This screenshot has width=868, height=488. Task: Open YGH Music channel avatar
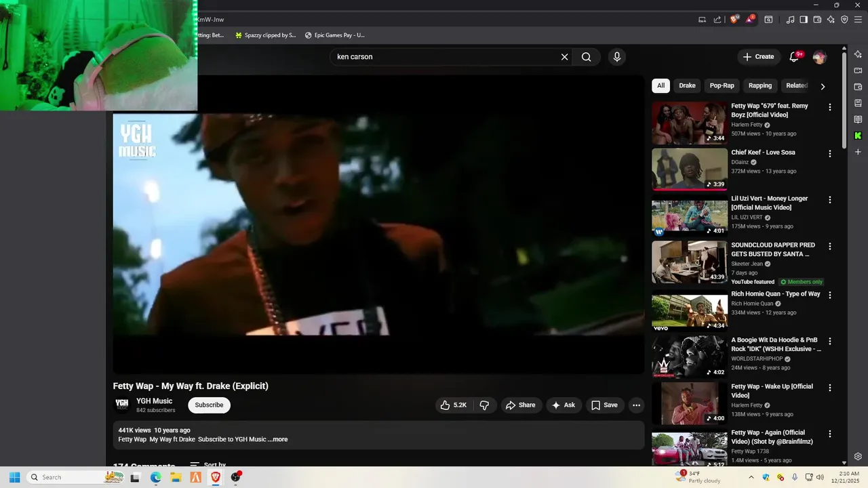click(121, 405)
